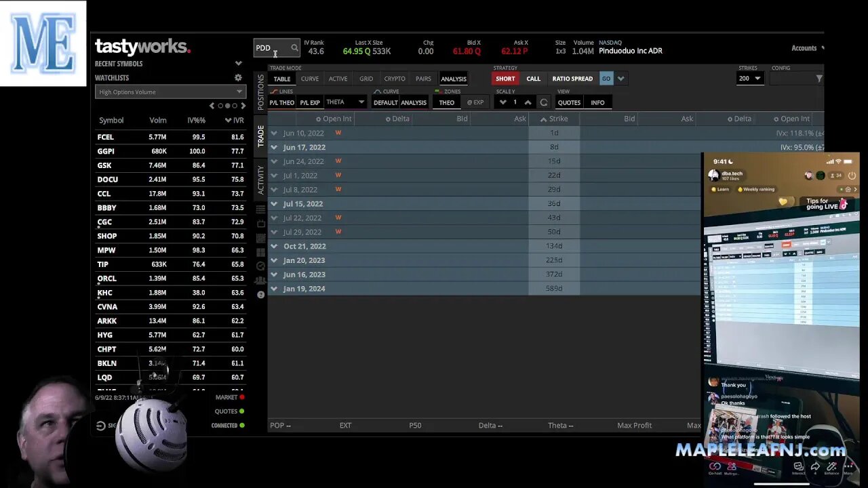This screenshot has height=488, width=868.
Task: Switch to CURVE trade mode
Action: pyautogui.click(x=310, y=79)
